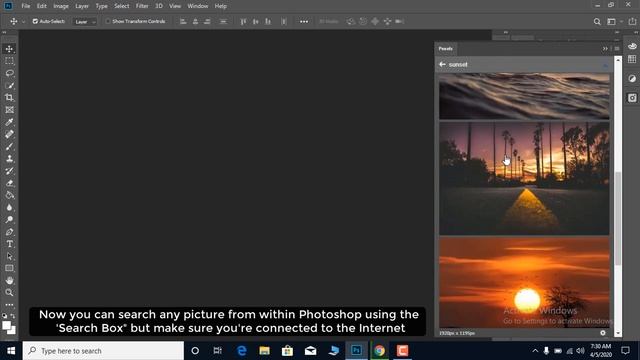
Task: Select the Rectangular Marquee tool
Action: click(x=9, y=61)
